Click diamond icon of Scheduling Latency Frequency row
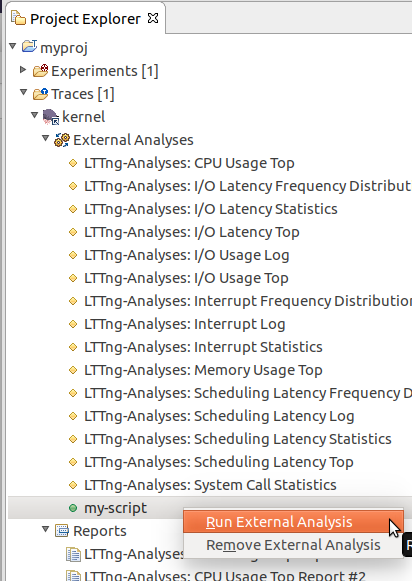The height and width of the screenshot is (581, 412). pos(73,393)
